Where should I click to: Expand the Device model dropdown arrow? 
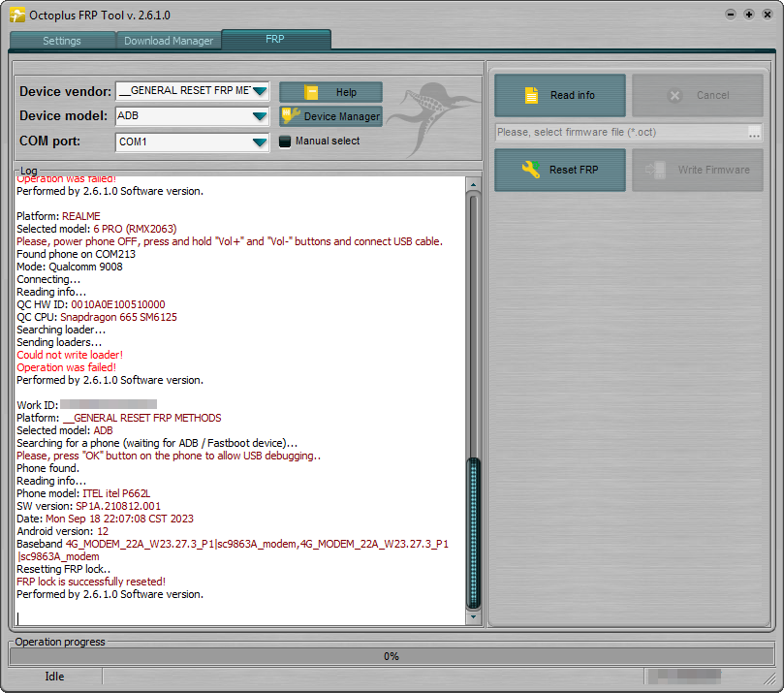click(x=260, y=116)
